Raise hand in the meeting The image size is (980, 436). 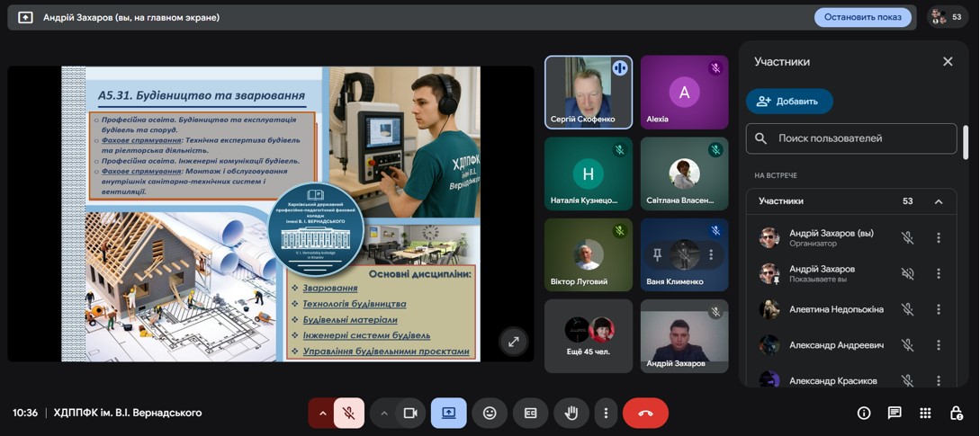tap(571, 413)
